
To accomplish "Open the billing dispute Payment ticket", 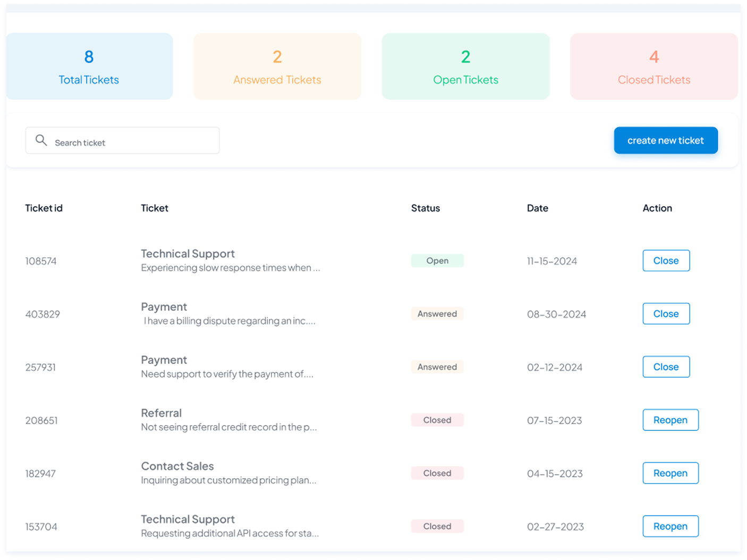I will 164,307.
